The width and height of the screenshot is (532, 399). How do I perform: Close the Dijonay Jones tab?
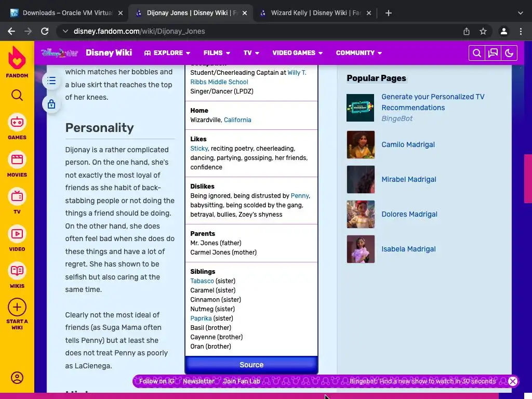coord(245,13)
